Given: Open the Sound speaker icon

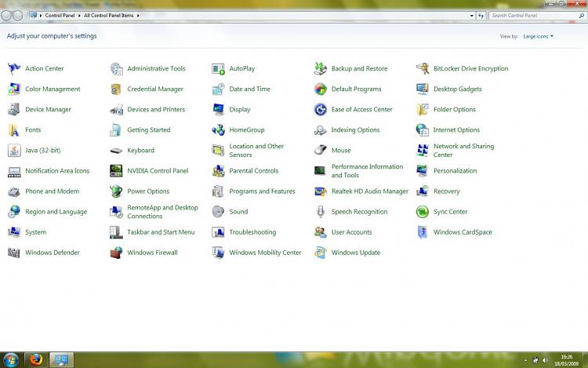Looking at the screenshot, I should pyautogui.click(x=218, y=212).
